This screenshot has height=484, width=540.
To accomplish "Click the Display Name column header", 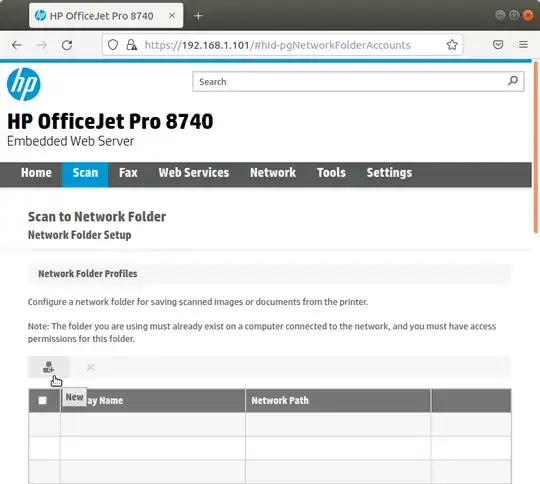I will (x=153, y=400).
